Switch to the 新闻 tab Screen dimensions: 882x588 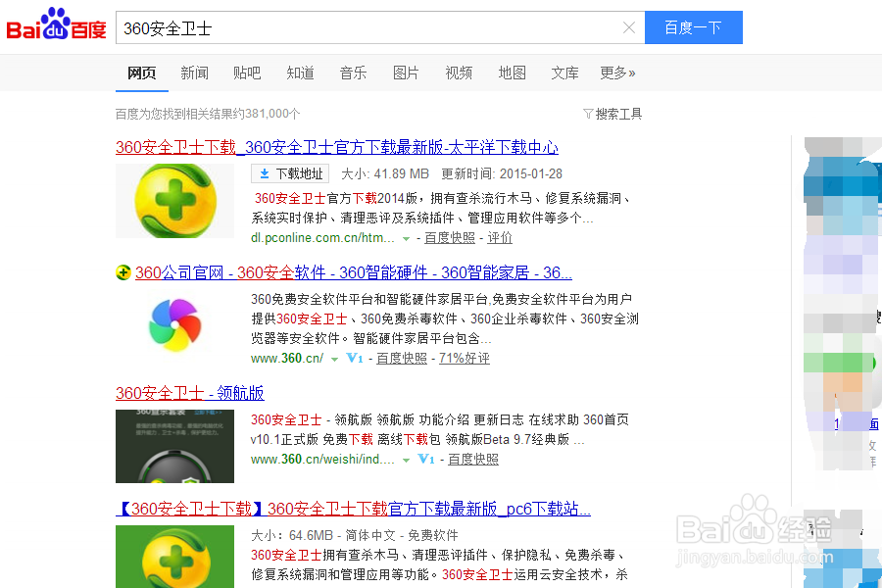(195, 73)
